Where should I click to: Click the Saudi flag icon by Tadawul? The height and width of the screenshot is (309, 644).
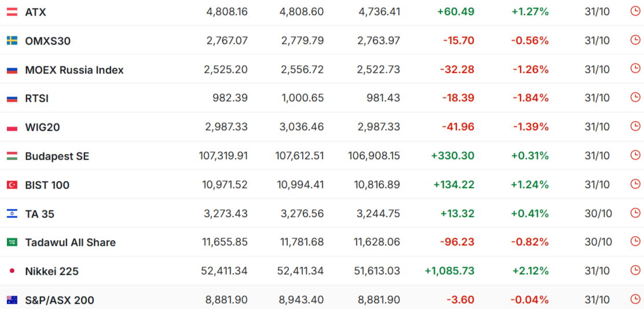12,242
